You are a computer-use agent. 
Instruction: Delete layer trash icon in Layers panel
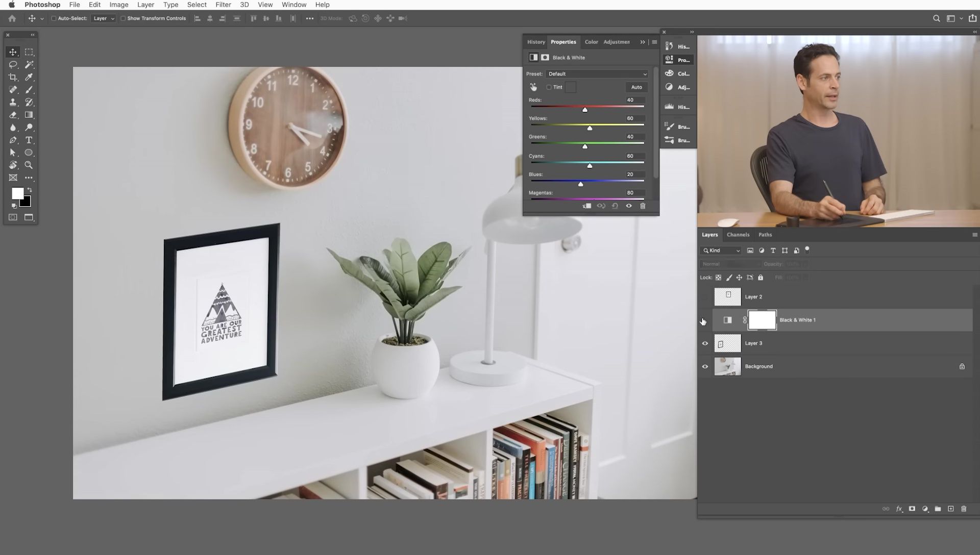(x=964, y=509)
